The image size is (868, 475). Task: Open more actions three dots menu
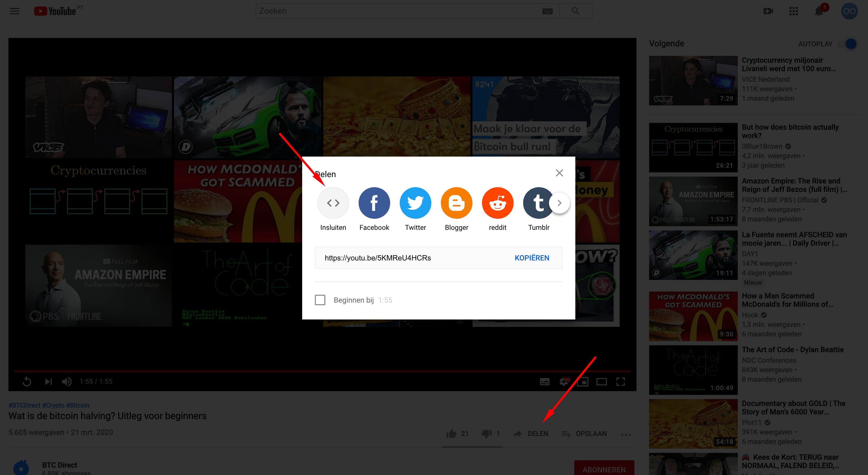click(626, 435)
